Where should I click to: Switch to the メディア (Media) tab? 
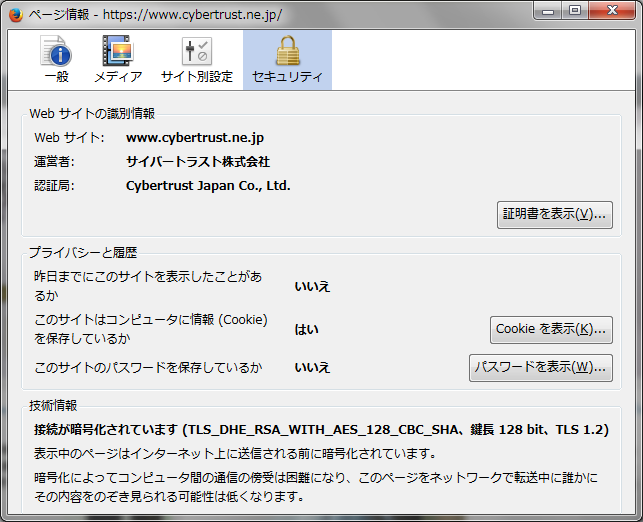[x=118, y=59]
